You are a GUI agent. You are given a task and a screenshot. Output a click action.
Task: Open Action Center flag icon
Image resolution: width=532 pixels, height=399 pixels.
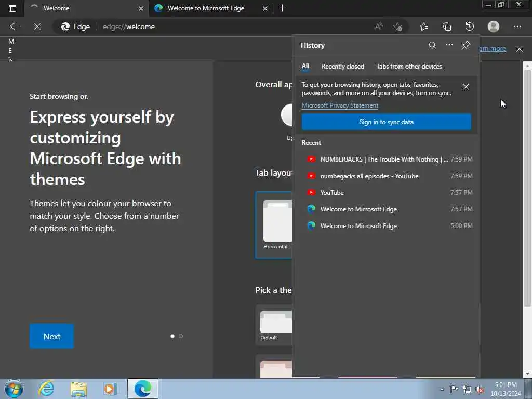(x=454, y=389)
